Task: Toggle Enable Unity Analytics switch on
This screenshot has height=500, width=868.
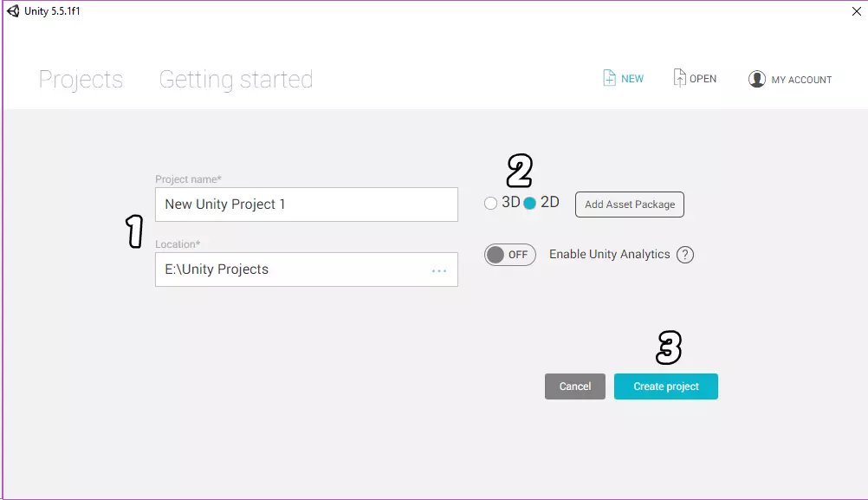Action: 510,255
